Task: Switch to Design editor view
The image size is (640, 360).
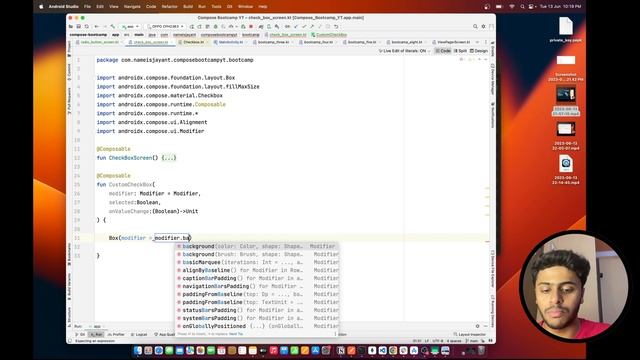Action: pyautogui.click(x=479, y=51)
